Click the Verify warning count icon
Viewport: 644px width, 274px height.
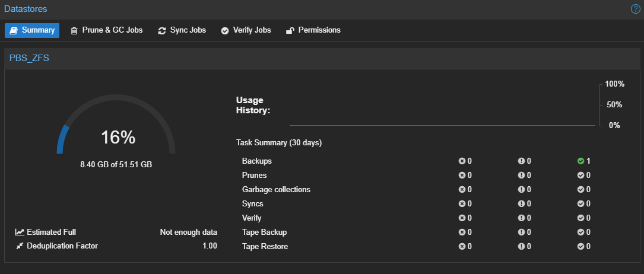click(521, 218)
